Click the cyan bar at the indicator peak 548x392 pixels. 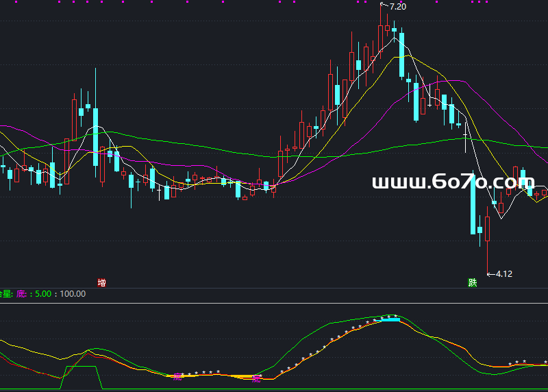tap(389, 319)
